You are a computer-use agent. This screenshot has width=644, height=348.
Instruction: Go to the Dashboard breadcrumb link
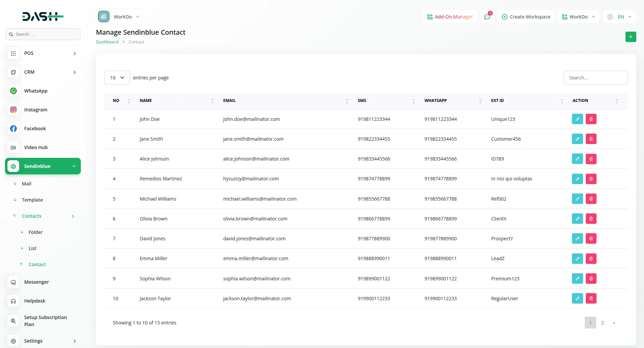point(107,42)
